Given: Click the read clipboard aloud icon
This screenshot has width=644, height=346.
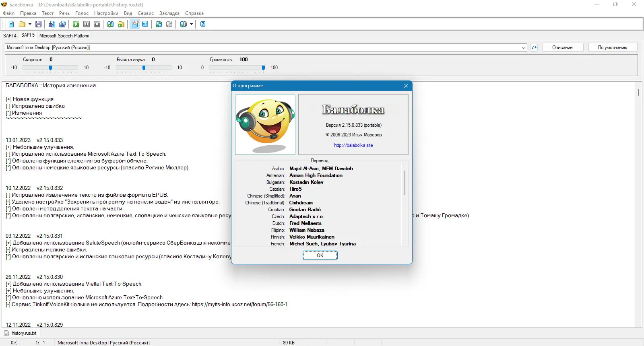Looking at the screenshot, I should point(111,24).
